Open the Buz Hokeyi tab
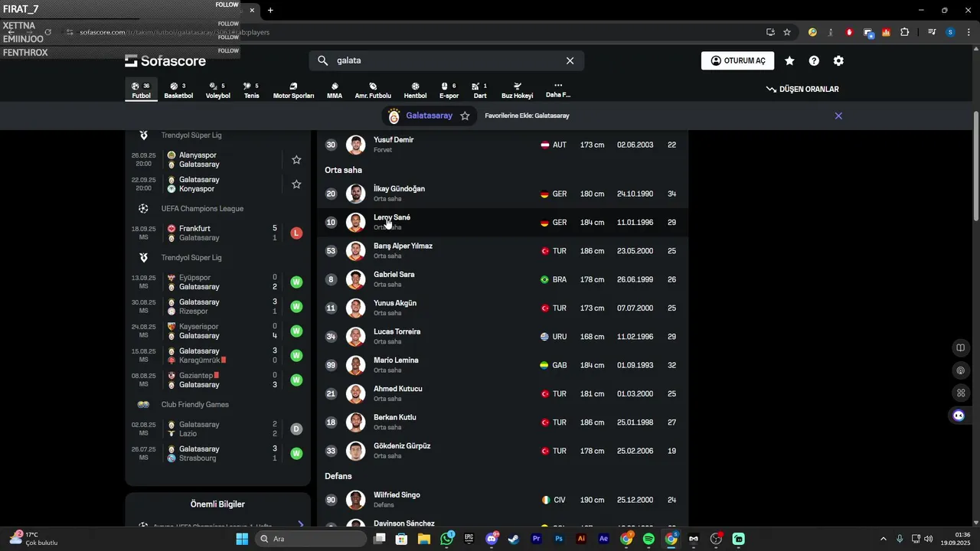The width and height of the screenshot is (980, 551). [517, 90]
